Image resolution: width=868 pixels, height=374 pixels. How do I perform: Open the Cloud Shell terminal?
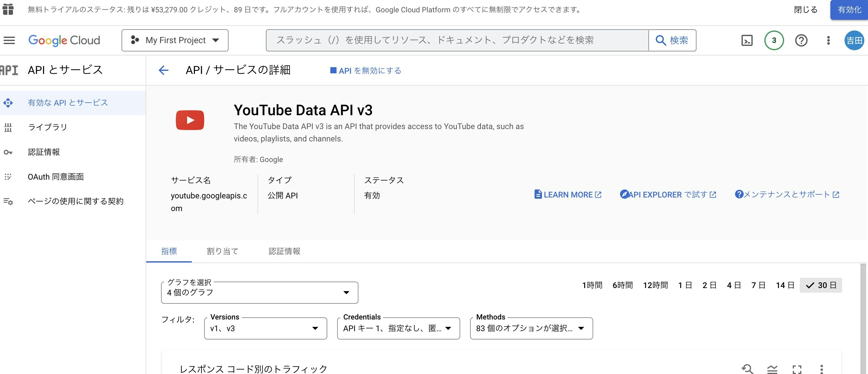[x=747, y=40]
